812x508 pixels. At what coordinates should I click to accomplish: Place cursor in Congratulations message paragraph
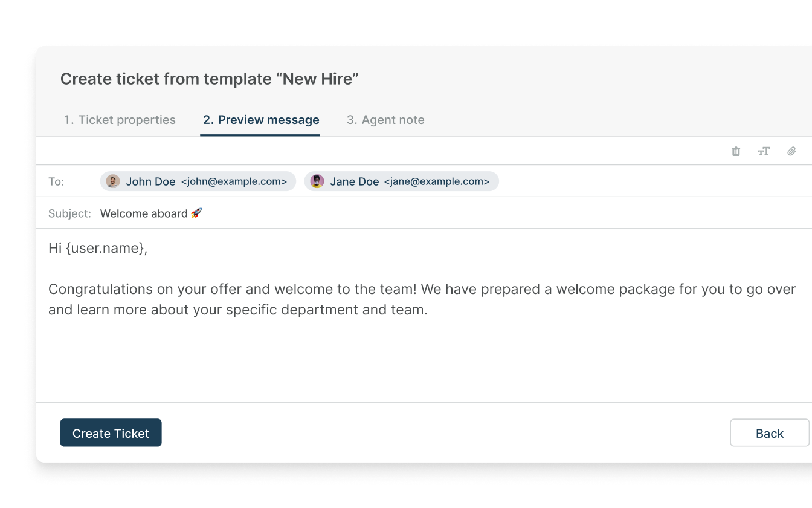point(422,299)
